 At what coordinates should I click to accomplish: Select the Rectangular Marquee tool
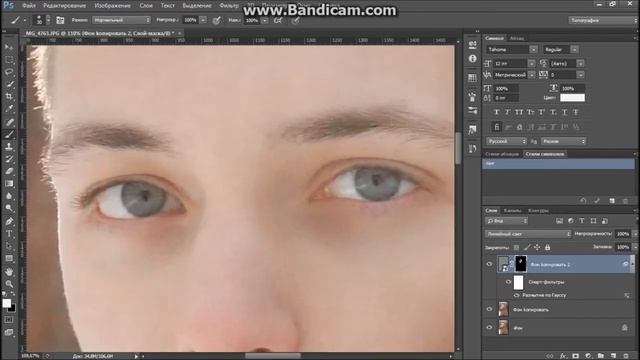(x=9, y=60)
